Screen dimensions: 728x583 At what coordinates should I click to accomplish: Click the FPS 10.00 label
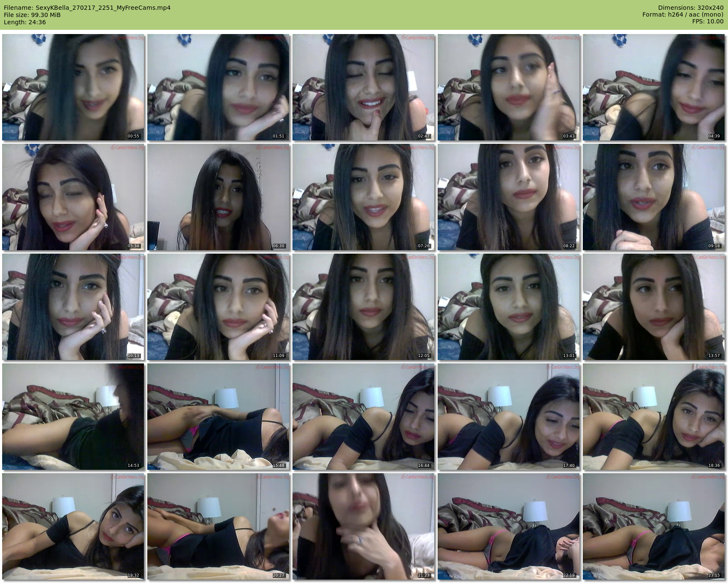(708, 21)
